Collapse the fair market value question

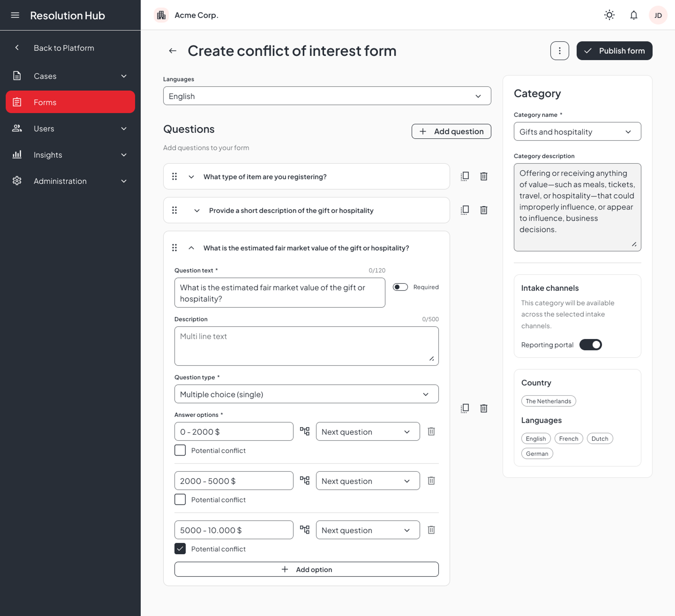(x=191, y=248)
